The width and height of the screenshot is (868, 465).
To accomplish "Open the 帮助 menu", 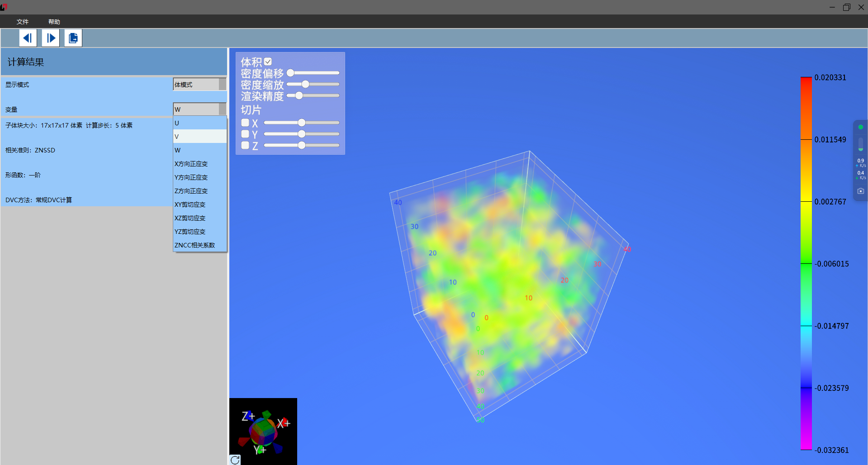I will [54, 22].
